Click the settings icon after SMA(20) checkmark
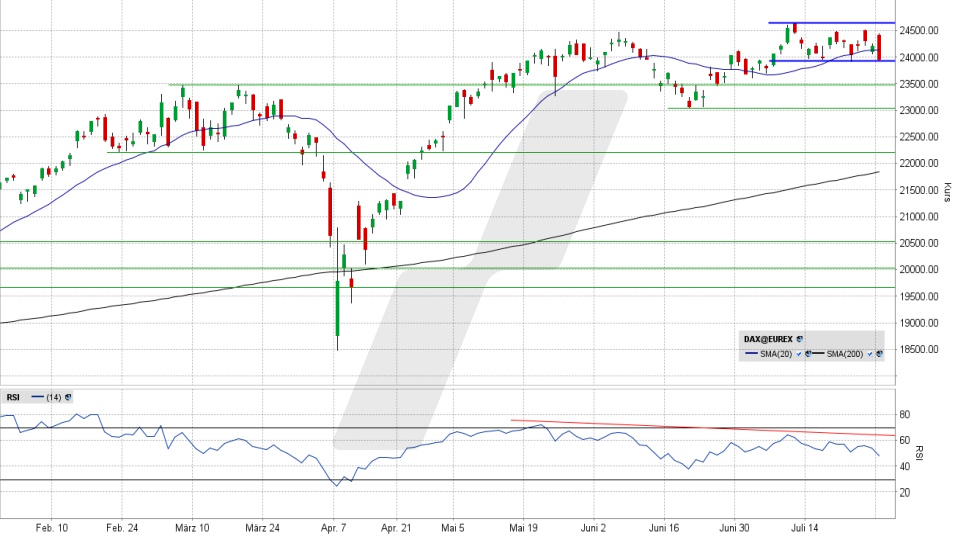Image resolution: width=960 pixels, height=540 pixels. 808,354
